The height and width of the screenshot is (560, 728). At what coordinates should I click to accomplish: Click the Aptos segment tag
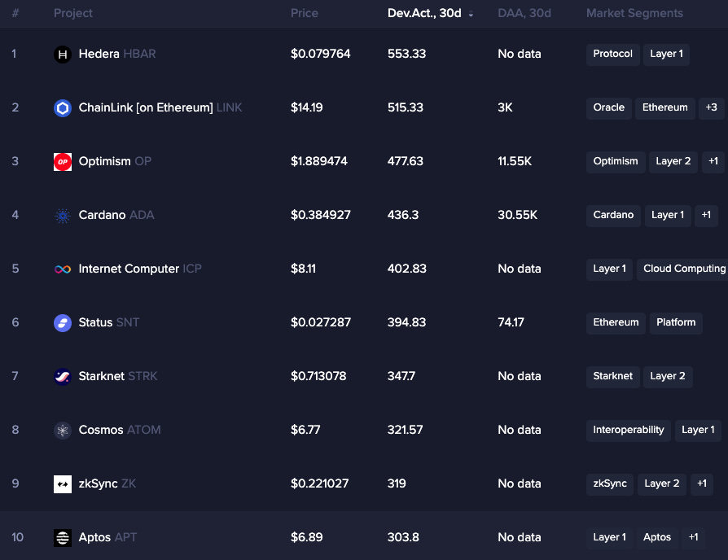click(x=657, y=538)
